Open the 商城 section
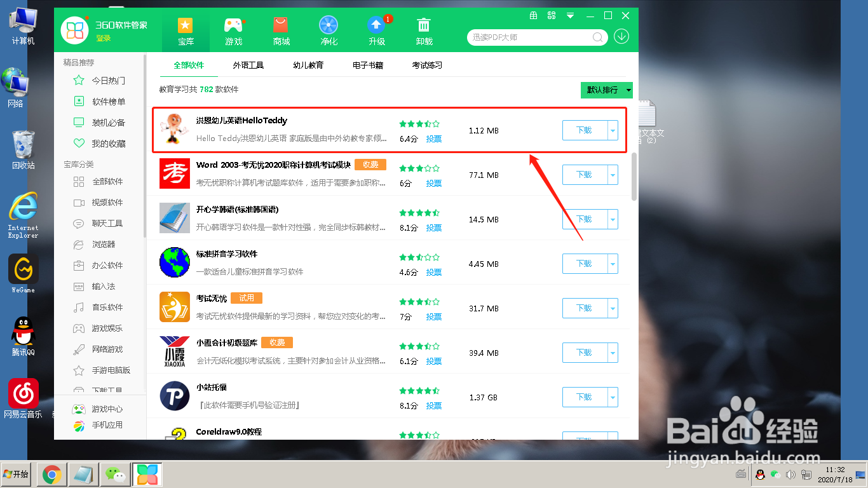This screenshot has height=488, width=868. pos(281,30)
